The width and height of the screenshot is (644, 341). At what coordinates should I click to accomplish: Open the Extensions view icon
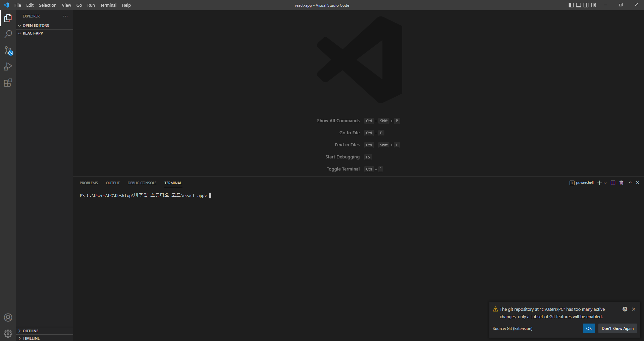[x=8, y=83]
